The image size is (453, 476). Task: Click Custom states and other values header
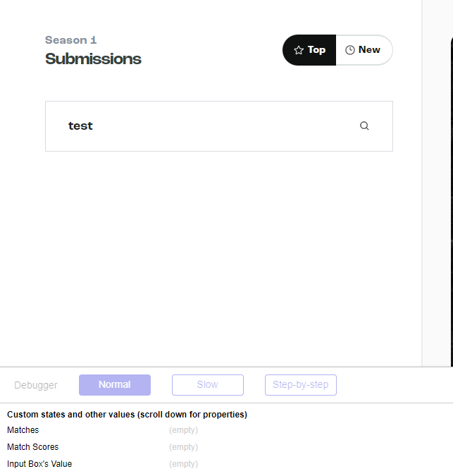click(127, 415)
